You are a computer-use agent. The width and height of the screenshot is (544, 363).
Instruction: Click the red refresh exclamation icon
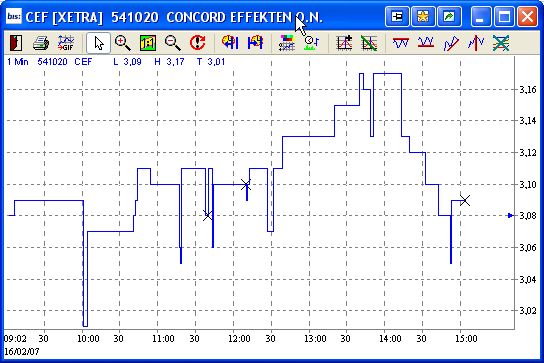(197, 43)
